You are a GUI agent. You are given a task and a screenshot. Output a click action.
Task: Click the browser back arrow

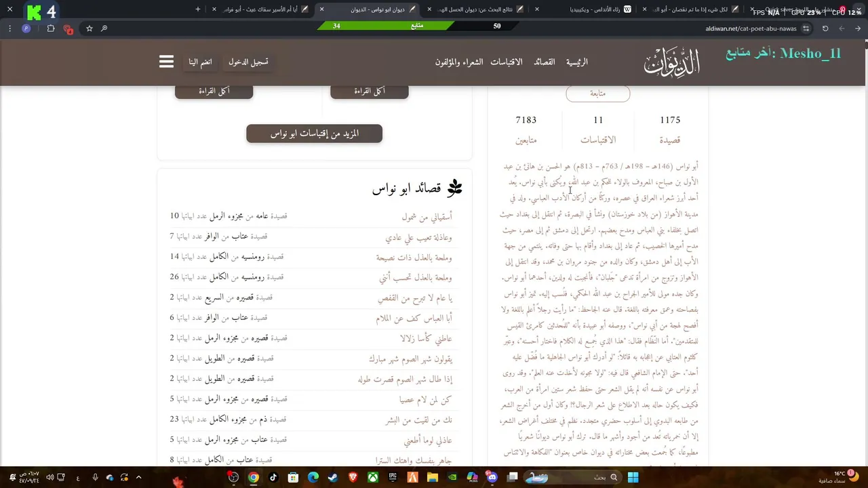(858, 28)
